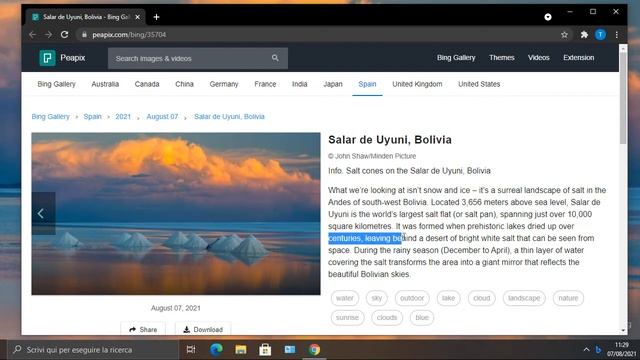
Task: Click the page vertical scrollbar thumb
Action: (623, 98)
